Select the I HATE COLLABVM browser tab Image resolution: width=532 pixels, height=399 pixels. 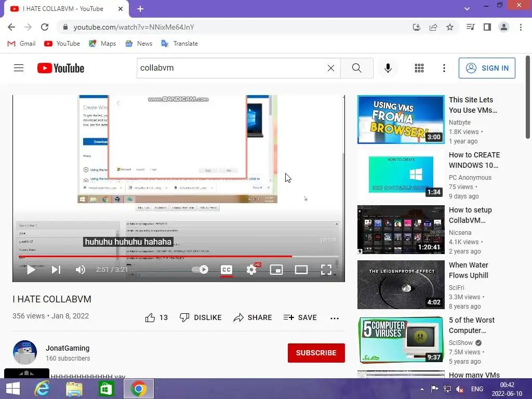tap(66, 9)
